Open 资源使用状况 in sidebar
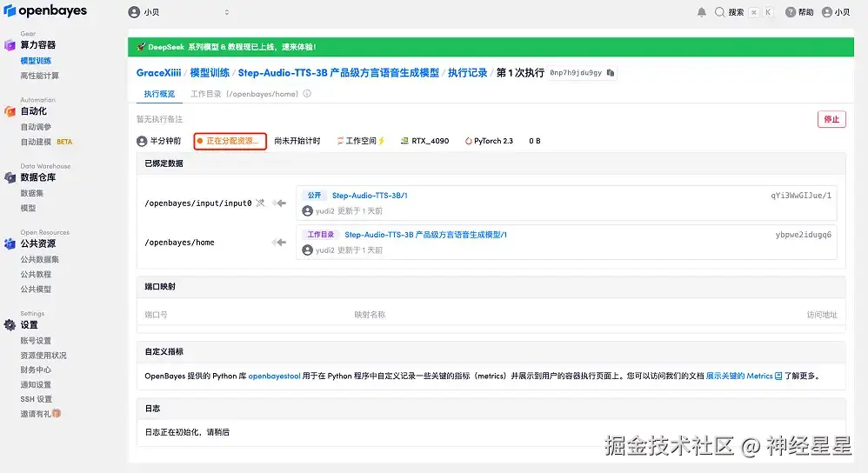 43,355
